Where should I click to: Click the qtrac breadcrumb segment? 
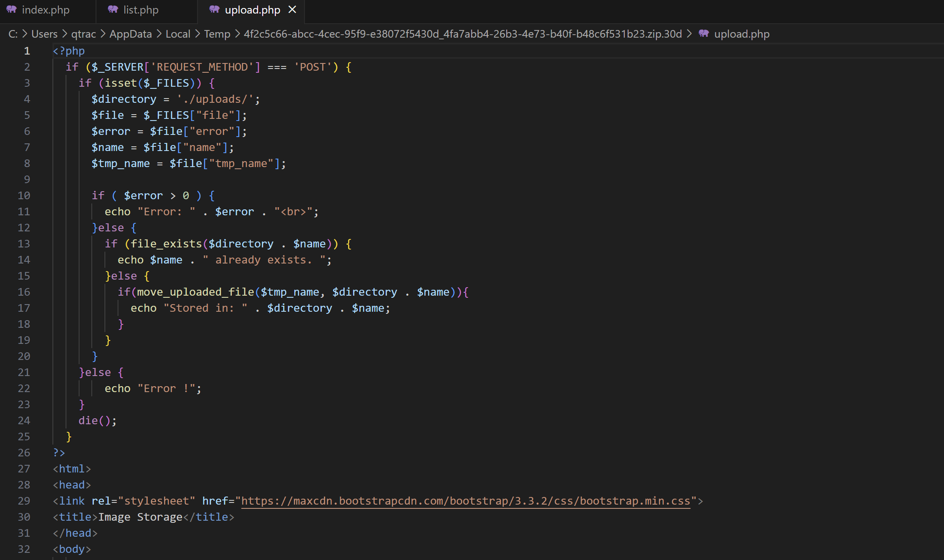(x=83, y=34)
